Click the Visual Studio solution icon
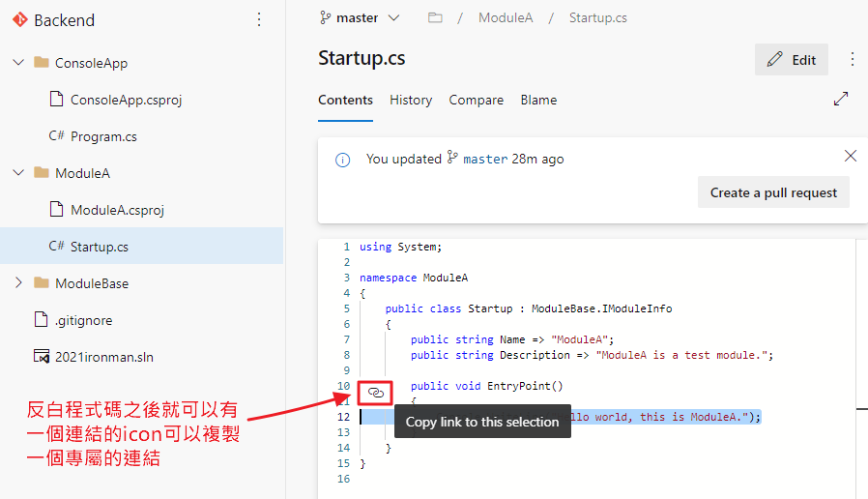This screenshot has width=868, height=499. click(x=42, y=356)
